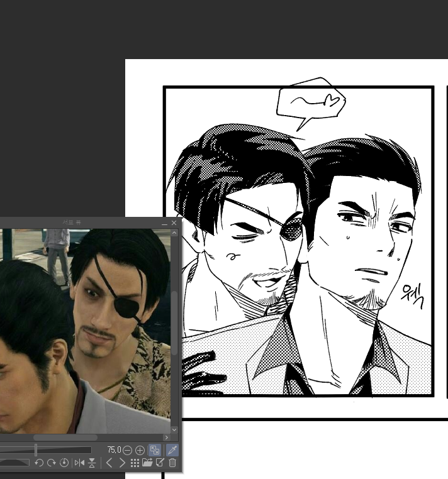The width and height of the screenshot is (448, 479).
Task: Reset rotation of the Sub View image
Action: click(64, 463)
